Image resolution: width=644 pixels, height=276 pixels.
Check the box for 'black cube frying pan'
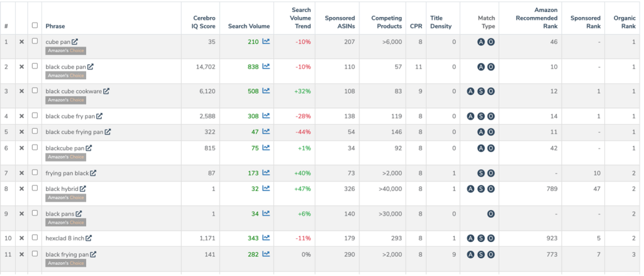click(35, 132)
